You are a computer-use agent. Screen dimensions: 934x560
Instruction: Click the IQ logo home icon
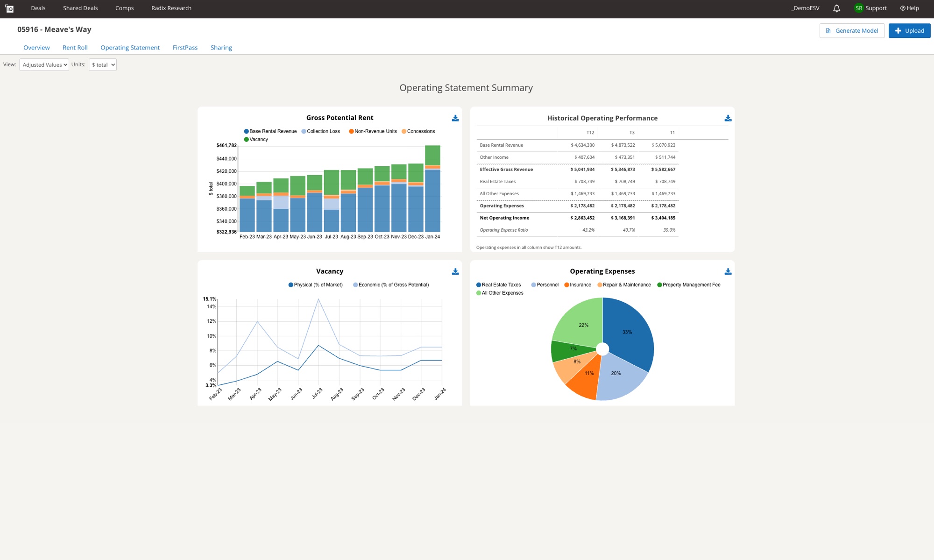pyautogui.click(x=9, y=8)
